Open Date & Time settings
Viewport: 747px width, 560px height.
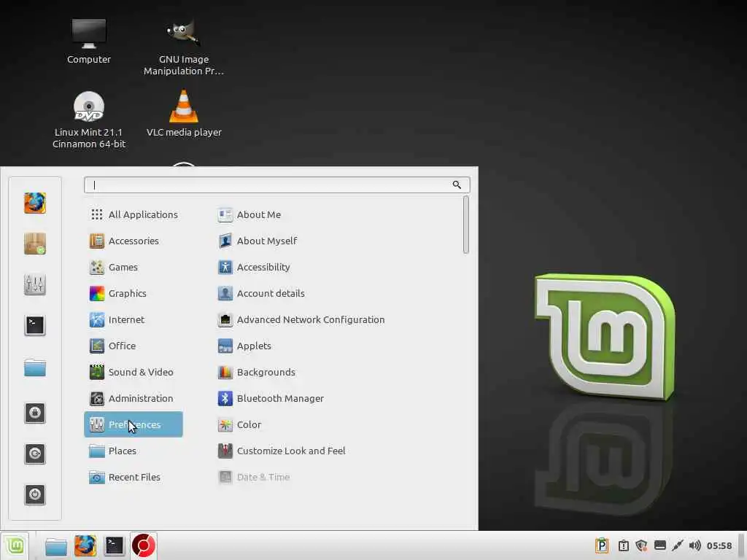[253, 477]
